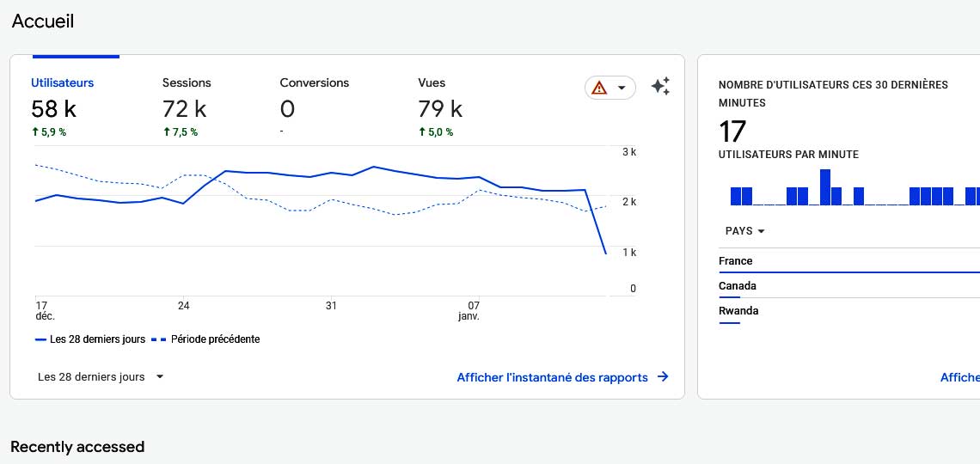Click the tallest bar in users-per-minute chart
The image size is (980, 464).
(x=825, y=187)
